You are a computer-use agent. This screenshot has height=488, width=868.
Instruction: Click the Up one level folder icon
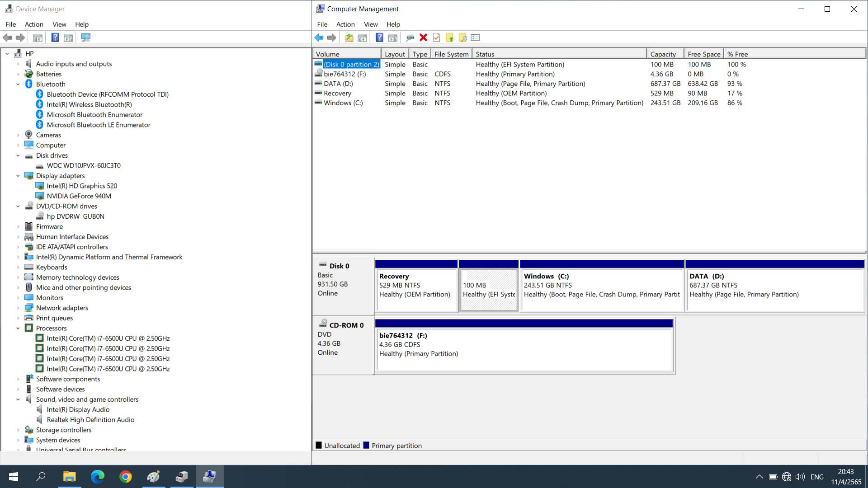[349, 38]
